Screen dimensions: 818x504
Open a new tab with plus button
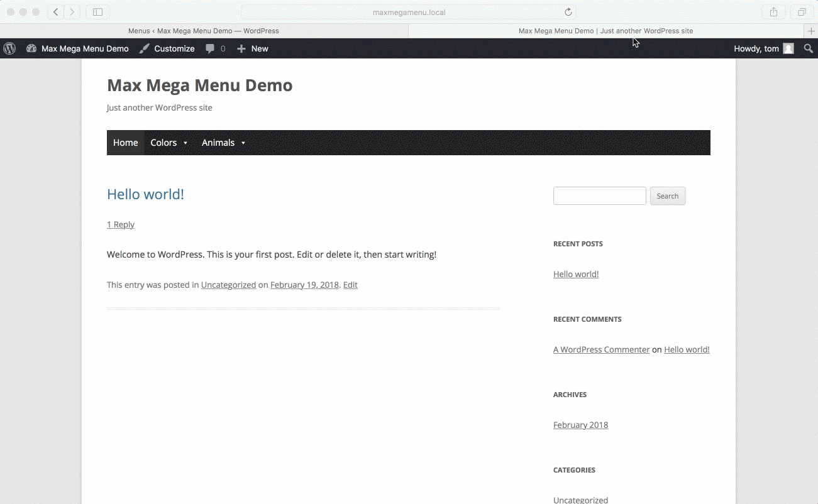coord(811,31)
